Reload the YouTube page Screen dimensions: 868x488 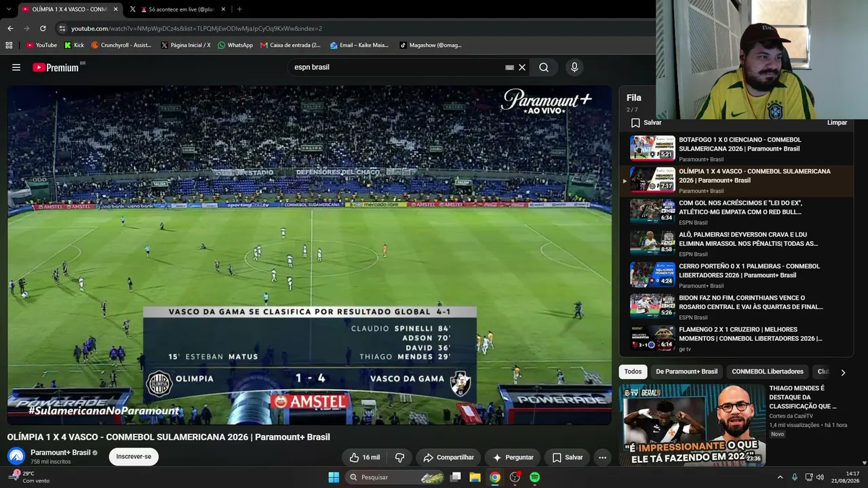pyautogui.click(x=43, y=28)
